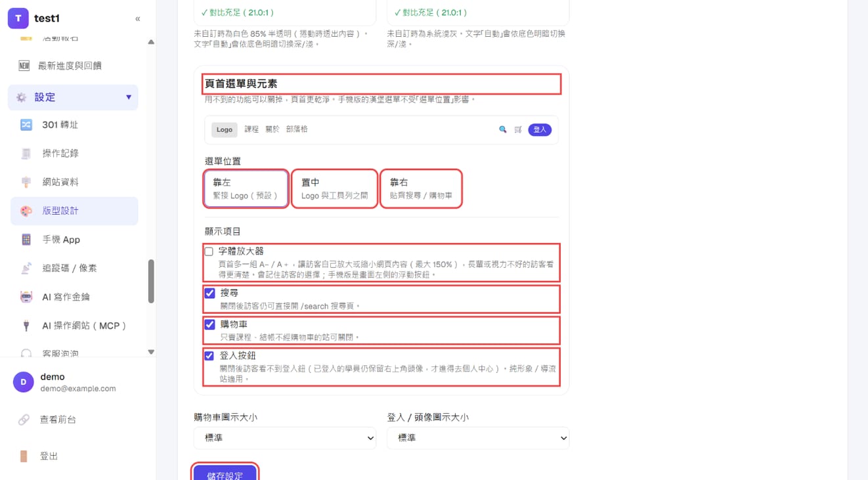Open 網站資料 menu item
Viewport: 868px width, 480px height.
74,182
